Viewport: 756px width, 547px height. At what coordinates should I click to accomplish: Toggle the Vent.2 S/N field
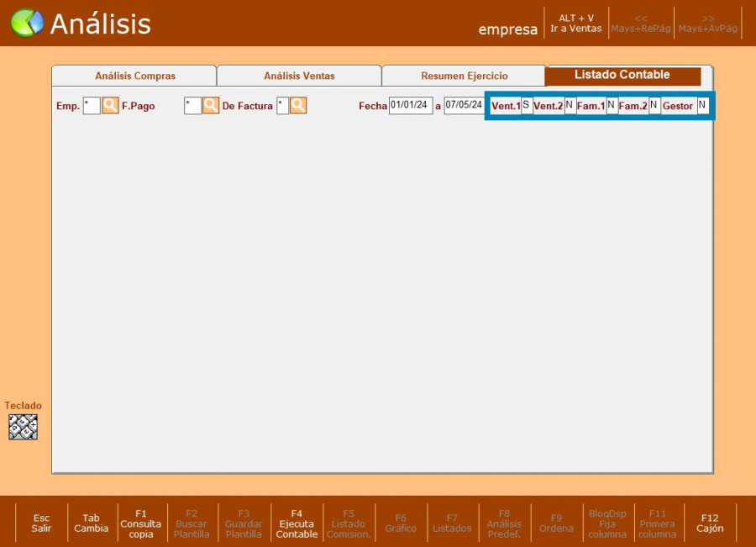(x=570, y=106)
